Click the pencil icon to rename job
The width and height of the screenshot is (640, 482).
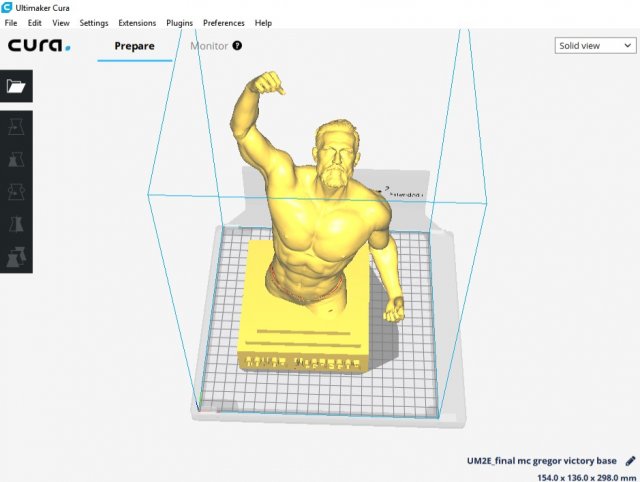click(631, 461)
